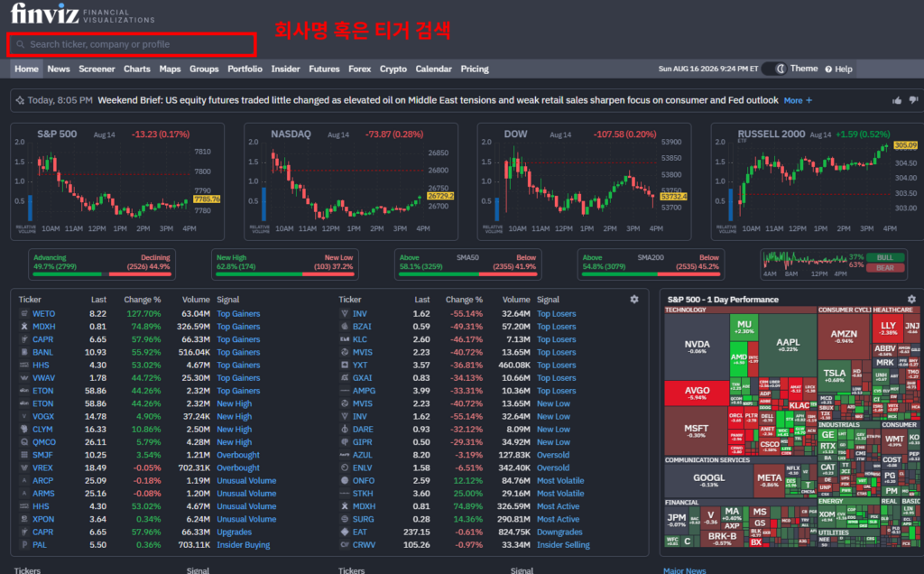Sort right table by Volume header
This screenshot has height=574, width=924.
[x=516, y=300]
